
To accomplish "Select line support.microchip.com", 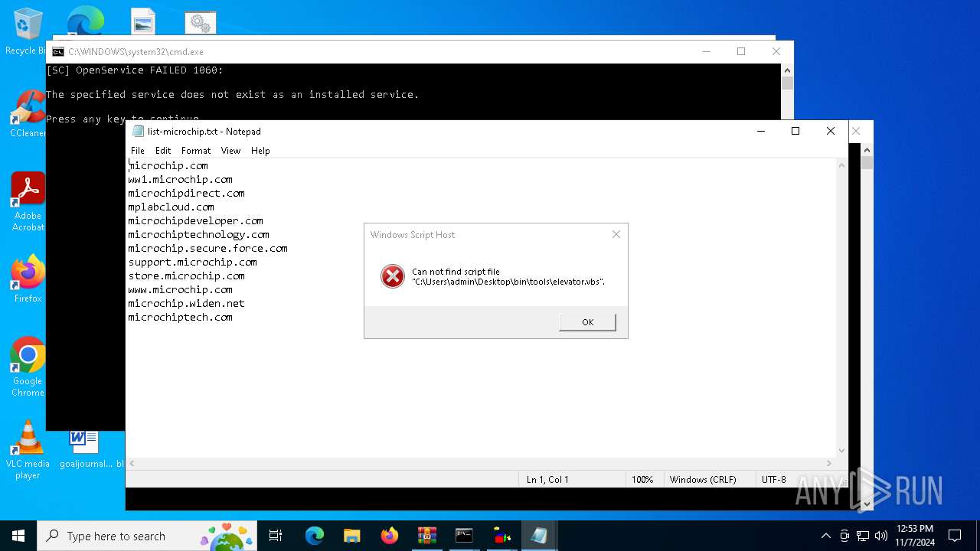I will [x=192, y=262].
